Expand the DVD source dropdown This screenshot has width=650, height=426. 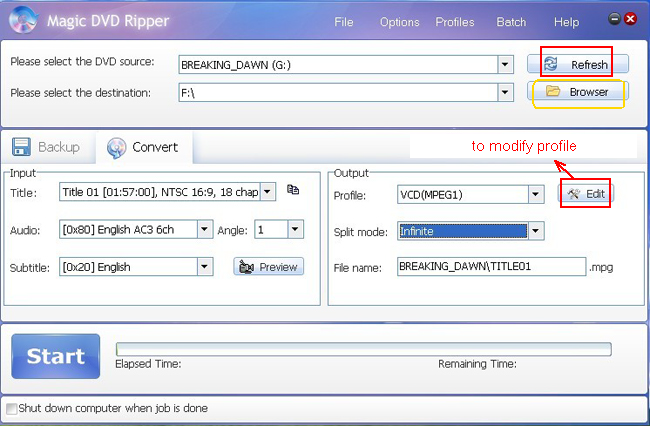(x=505, y=65)
